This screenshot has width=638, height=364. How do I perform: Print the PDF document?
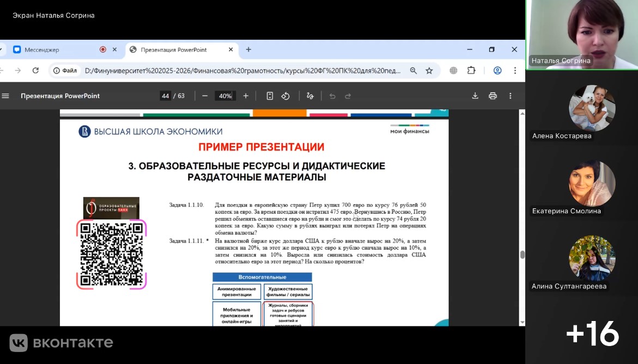[493, 96]
